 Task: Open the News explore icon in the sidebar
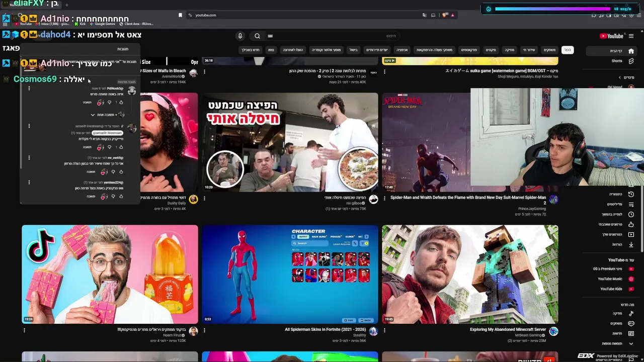631,333
